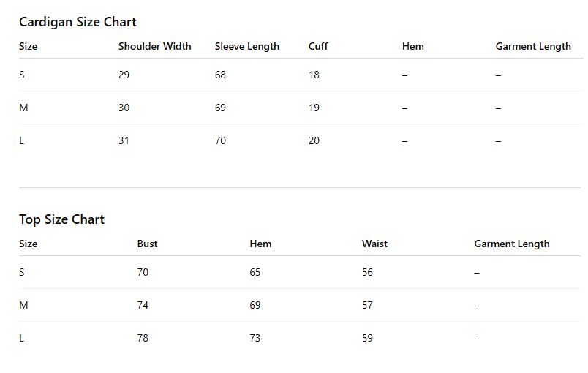Viewport: 588px width, 373px height.
Task: Click the Waist column header
Action: click(374, 244)
